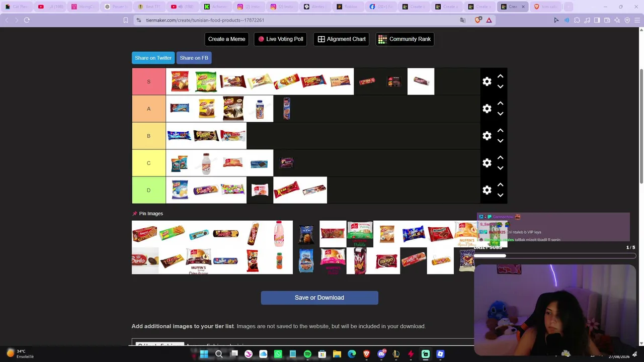Pick the yogurt drink bottle in A tier

260,109
